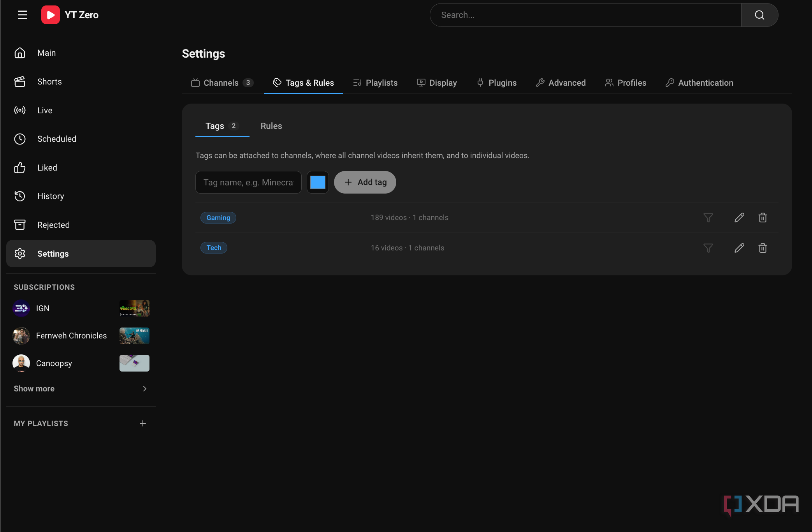Go to Main in sidebar
Viewport: 812px width, 532px height.
(81, 53)
